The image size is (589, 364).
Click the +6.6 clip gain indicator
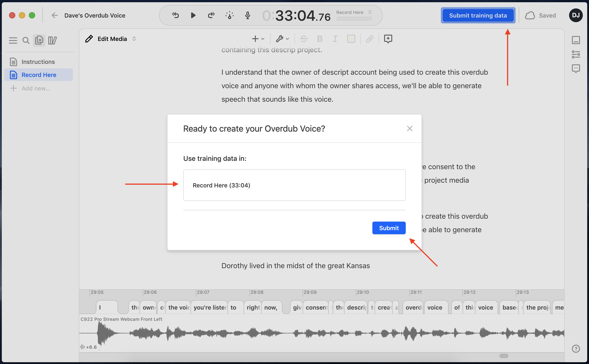click(x=88, y=347)
